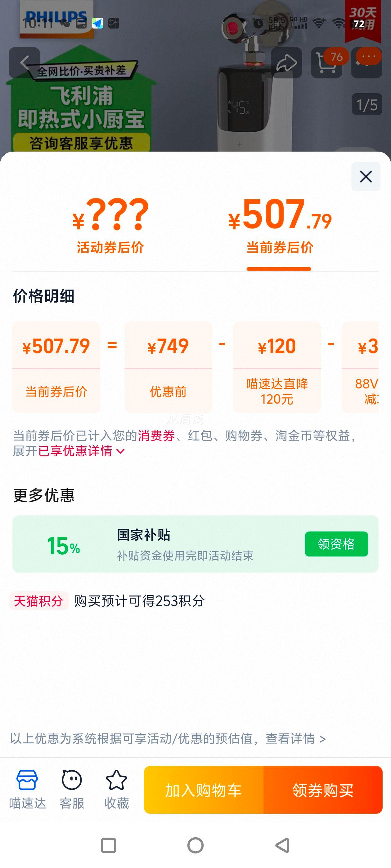Screen dimensions: 391x868
Task: Tap 加入购物车 button
Action: [x=204, y=790]
